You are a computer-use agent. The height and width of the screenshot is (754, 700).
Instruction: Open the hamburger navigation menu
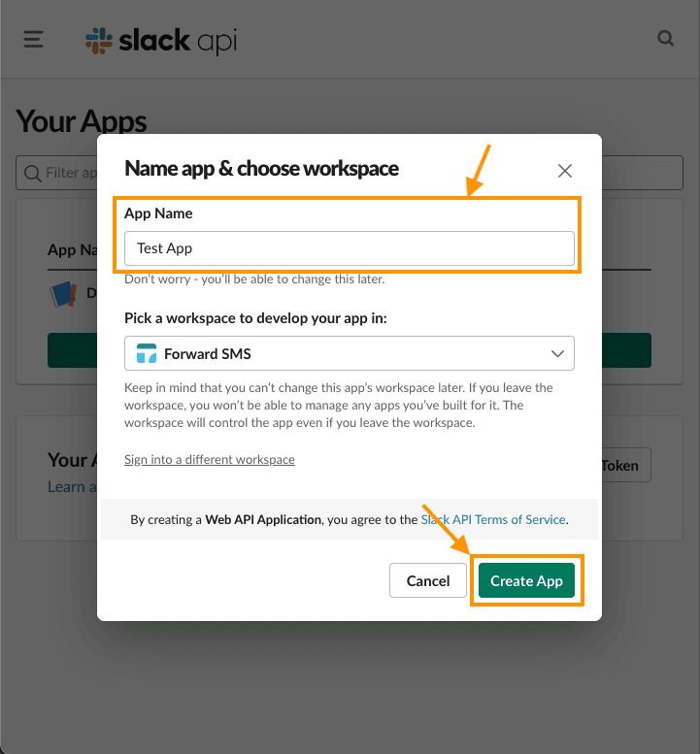(x=34, y=40)
